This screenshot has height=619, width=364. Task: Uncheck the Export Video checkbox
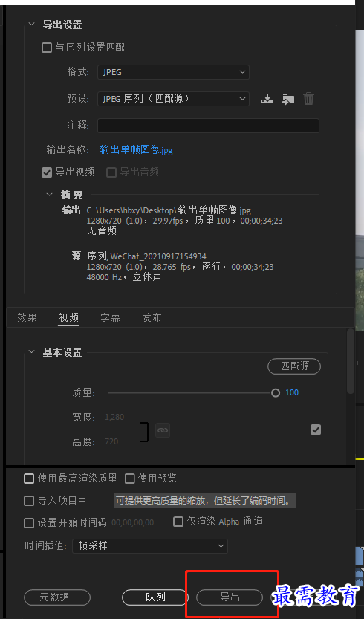click(47, 172)
